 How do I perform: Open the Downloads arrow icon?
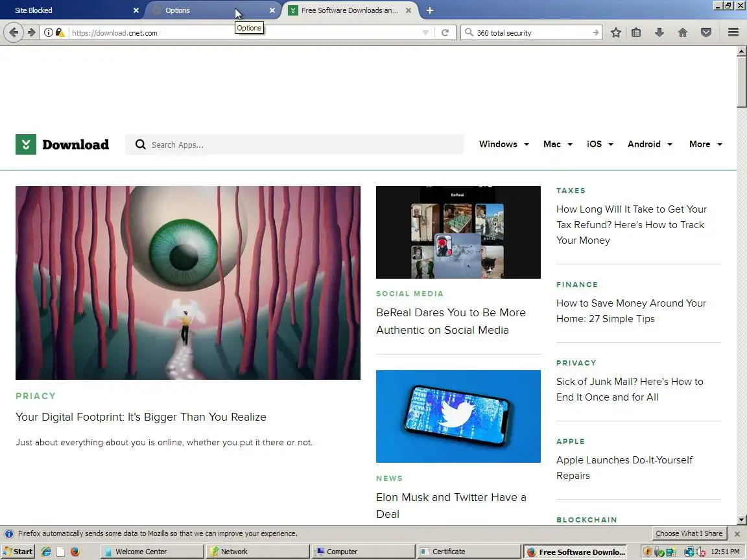[x=659, y=32]
